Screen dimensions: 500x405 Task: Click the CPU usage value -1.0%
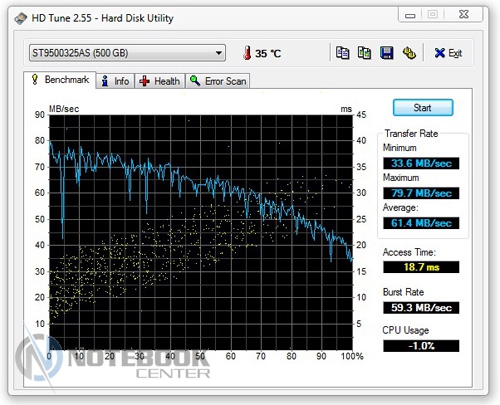pos(421,346)
